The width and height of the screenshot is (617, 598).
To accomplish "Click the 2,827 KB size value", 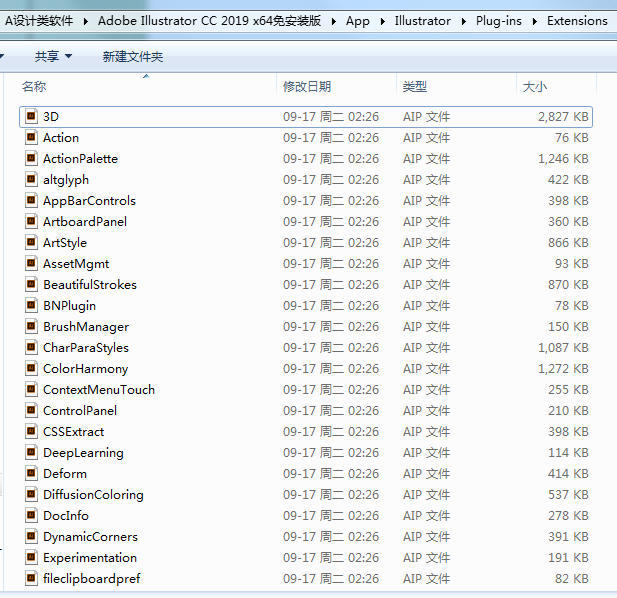I will (x=563, y=116).
